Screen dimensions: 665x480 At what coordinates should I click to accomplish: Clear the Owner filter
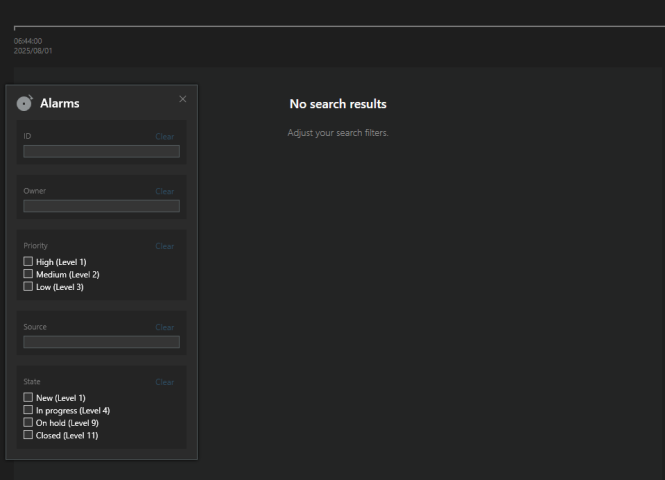pos(164,191)
